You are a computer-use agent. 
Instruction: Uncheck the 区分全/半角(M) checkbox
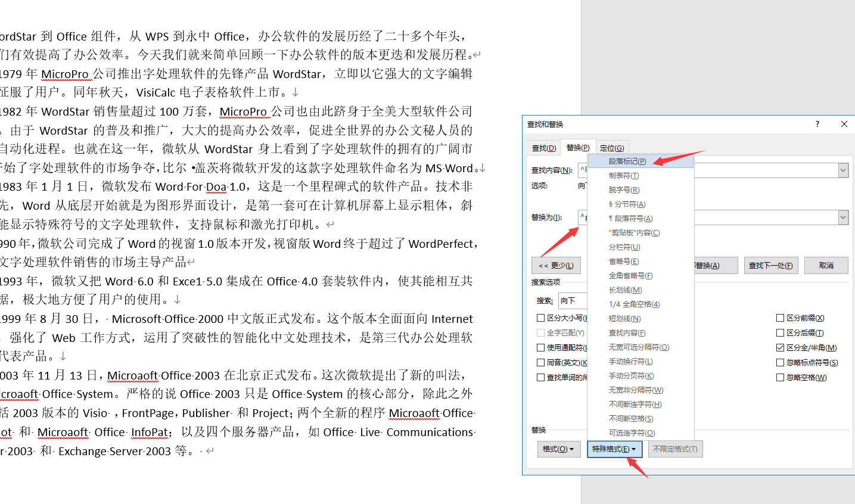[x=780, y=348]
